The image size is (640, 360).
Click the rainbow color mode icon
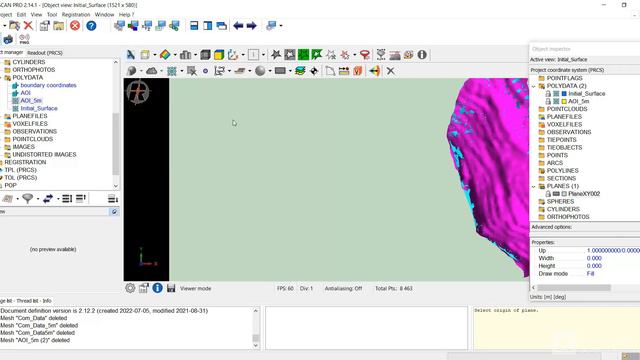pyautogui.click(x=165, y=55)
